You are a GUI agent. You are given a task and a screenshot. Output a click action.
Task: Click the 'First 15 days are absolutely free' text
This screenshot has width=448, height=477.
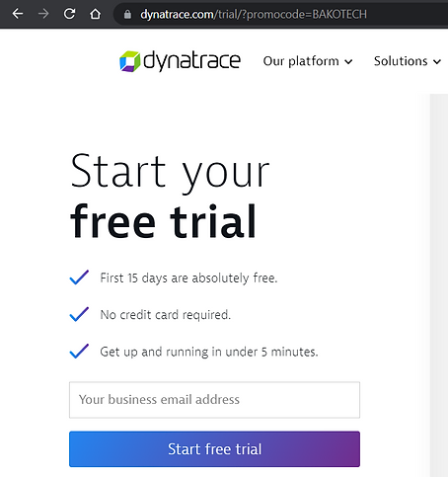[x=188, y=278]
